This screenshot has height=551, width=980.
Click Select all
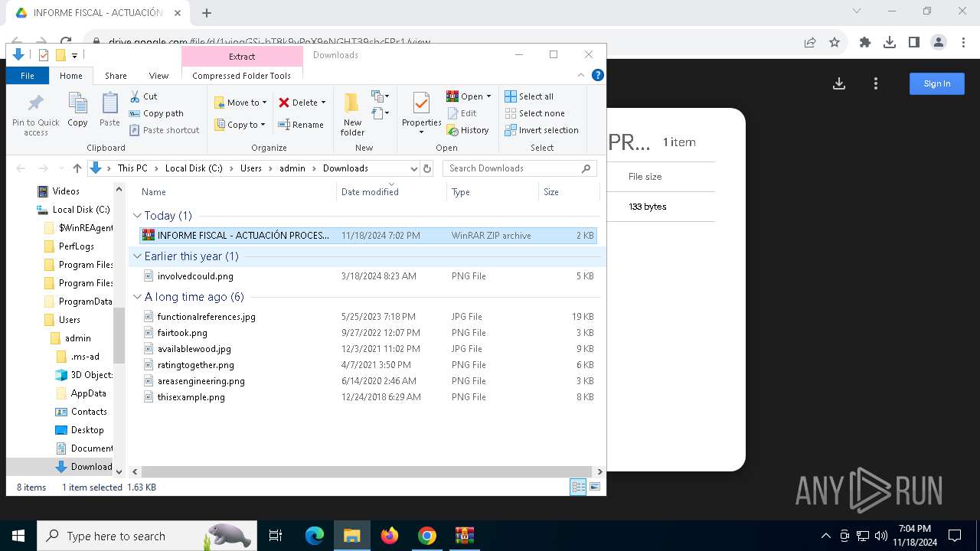pos(529,96)
